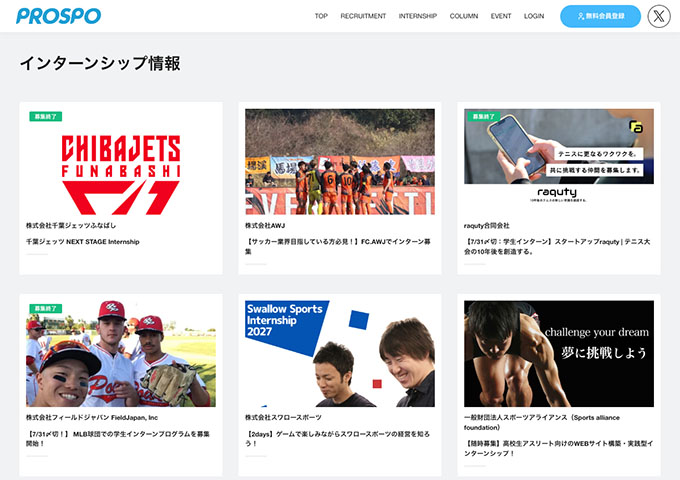The width and height of the screenshot is (680, 480).
Task: Click the Swallow Sports Internship 2027 image
Action: click(340, 353)
